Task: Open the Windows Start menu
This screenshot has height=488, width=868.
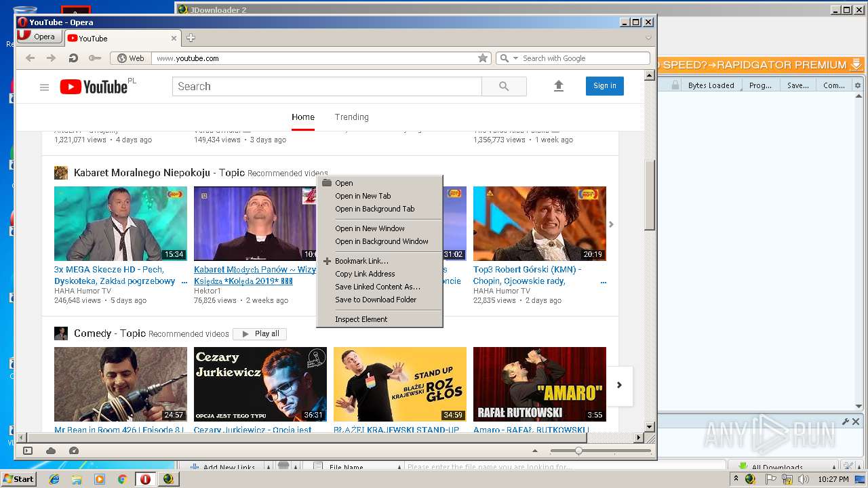Action: [x=19, y=479]
